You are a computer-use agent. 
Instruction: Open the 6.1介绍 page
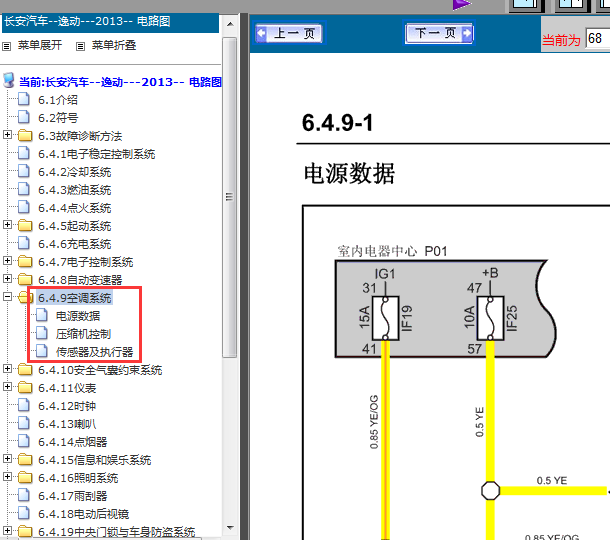(58, 100)
